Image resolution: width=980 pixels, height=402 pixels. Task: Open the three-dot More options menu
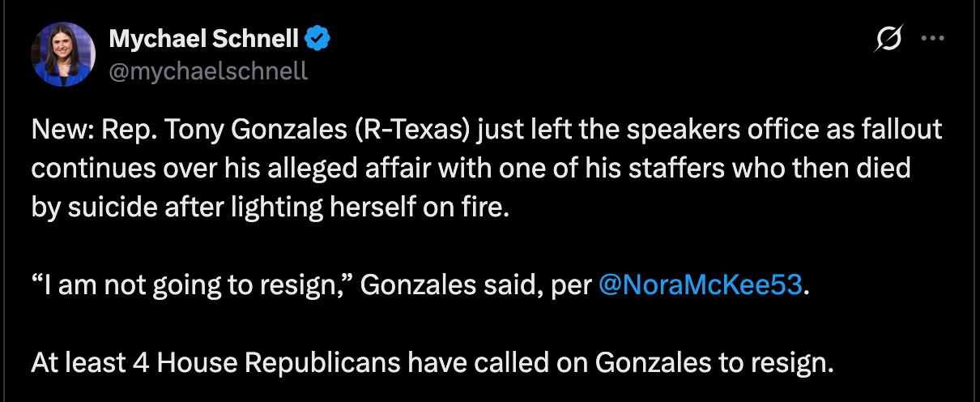pos(933,37)
